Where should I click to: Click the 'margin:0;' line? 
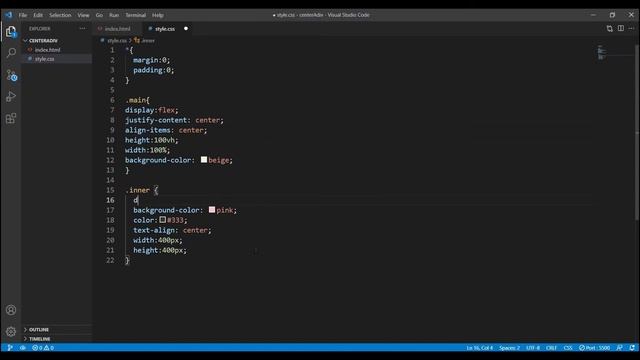point(151,60)
